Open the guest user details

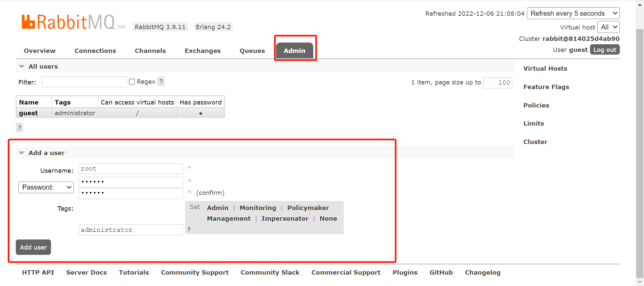[29, 113]
